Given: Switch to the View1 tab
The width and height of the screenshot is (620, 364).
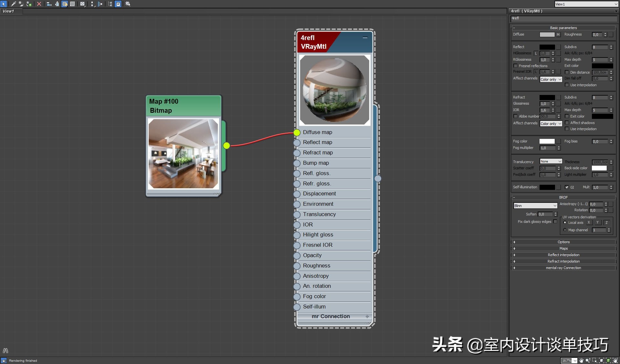Looking at the screenshot, I should (9, 11).
